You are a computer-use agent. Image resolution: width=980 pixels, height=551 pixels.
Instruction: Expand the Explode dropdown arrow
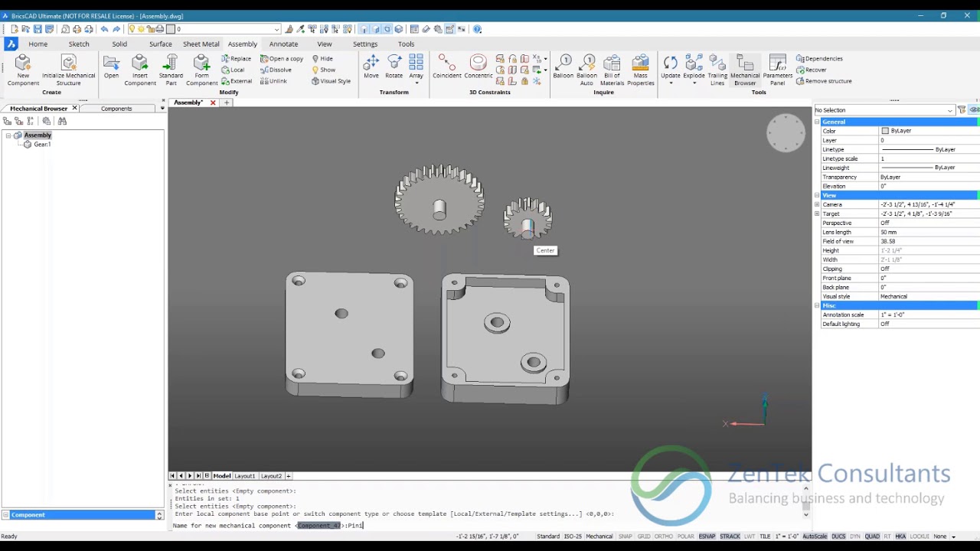[694, 83]
